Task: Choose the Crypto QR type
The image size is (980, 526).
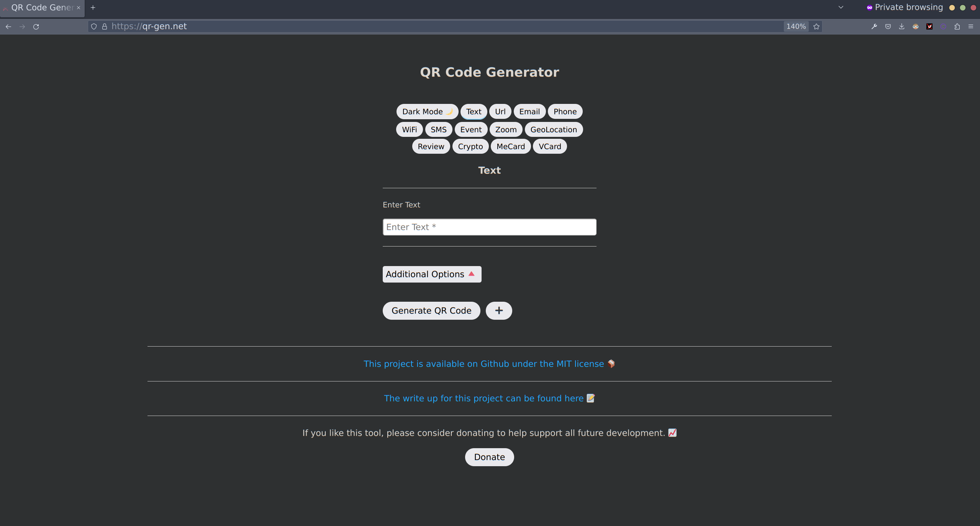Action: point(470,146)
